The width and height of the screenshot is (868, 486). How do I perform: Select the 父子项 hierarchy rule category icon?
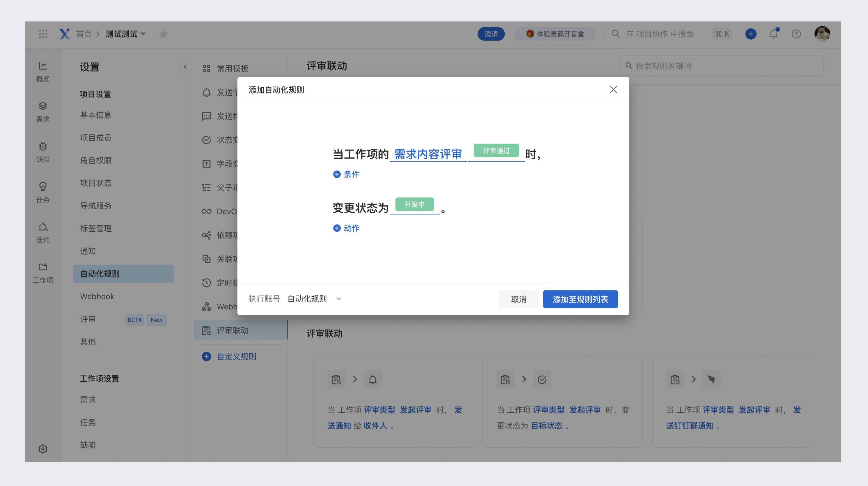pos(206,188)
